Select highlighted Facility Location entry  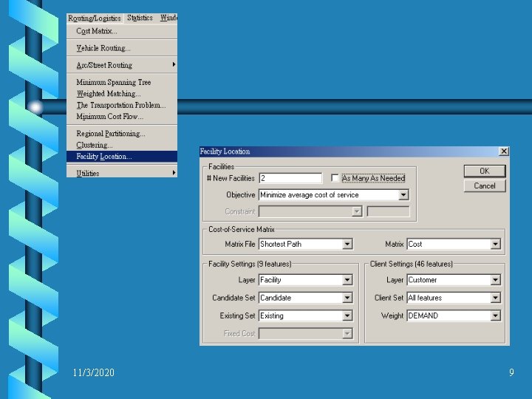click(x=122, y=157)
